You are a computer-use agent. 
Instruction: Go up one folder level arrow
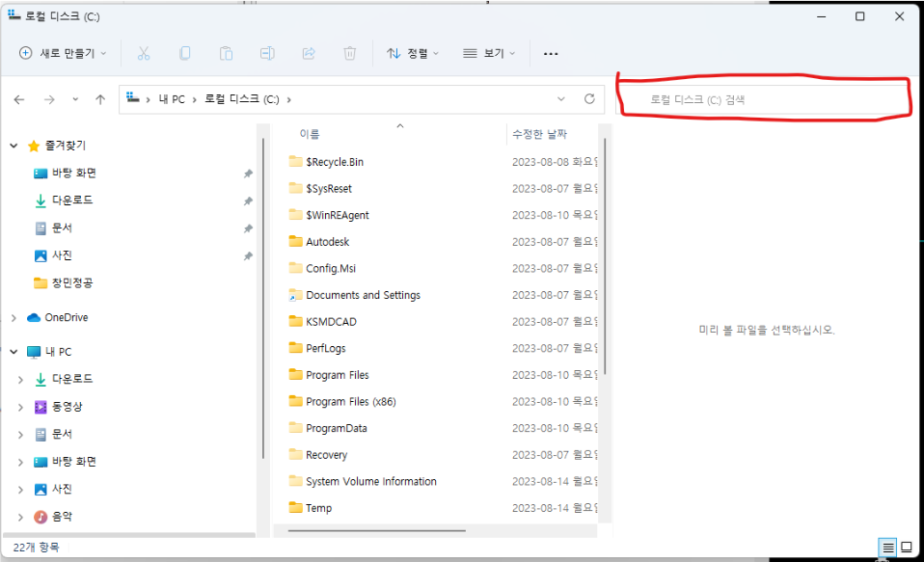(100, 99)
